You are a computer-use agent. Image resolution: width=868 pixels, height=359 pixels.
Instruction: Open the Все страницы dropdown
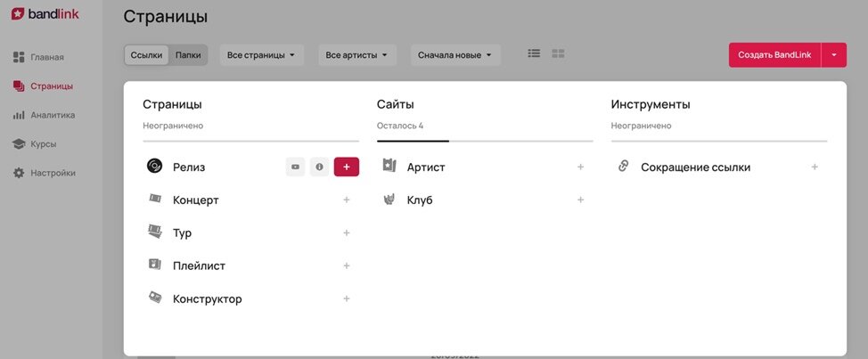[x=262, y=55]
